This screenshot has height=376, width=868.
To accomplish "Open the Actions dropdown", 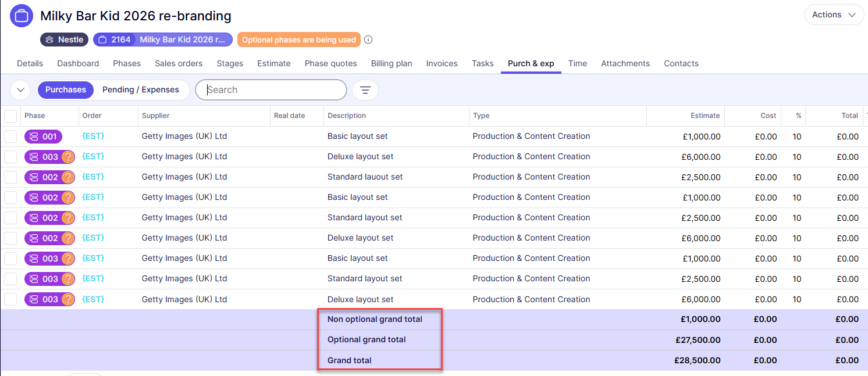I will point(834,15).
